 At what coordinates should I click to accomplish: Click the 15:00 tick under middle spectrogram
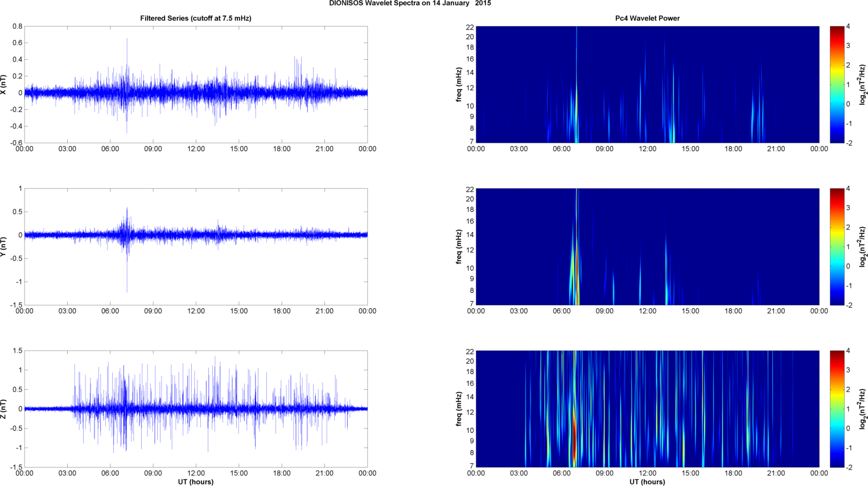[690, 311]
